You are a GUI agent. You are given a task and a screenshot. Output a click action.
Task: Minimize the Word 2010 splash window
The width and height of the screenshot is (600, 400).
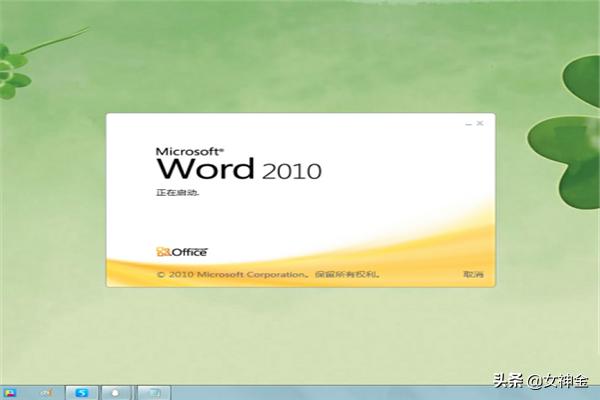click(x=468, y=123)
